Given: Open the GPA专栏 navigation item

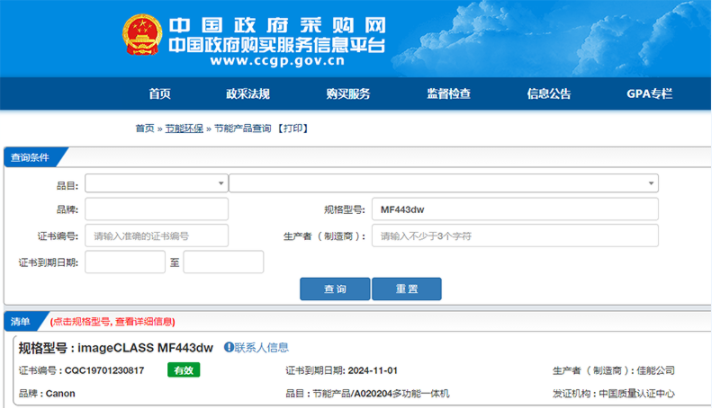Looking at the screenshot, I should (x=649, y=94).
